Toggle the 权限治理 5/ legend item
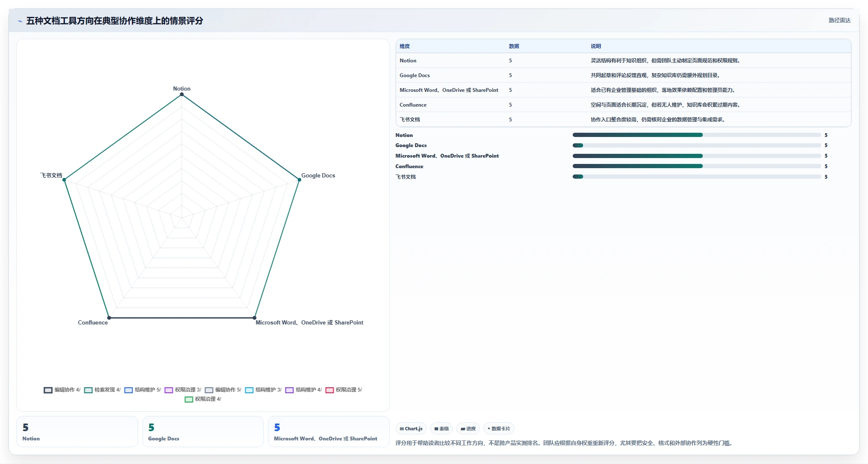The width and height of the screenshot is (868, 464). tap(344, 390)
